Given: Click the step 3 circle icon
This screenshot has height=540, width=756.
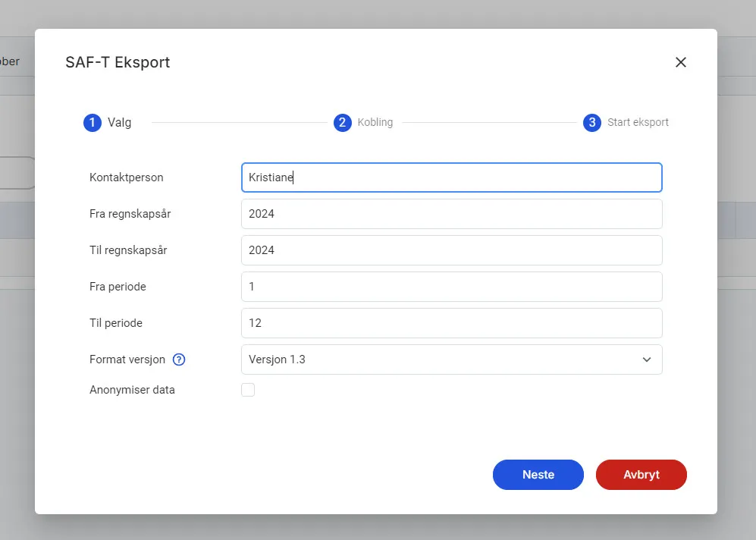Looking at the screenshot, I should (592, 122).
